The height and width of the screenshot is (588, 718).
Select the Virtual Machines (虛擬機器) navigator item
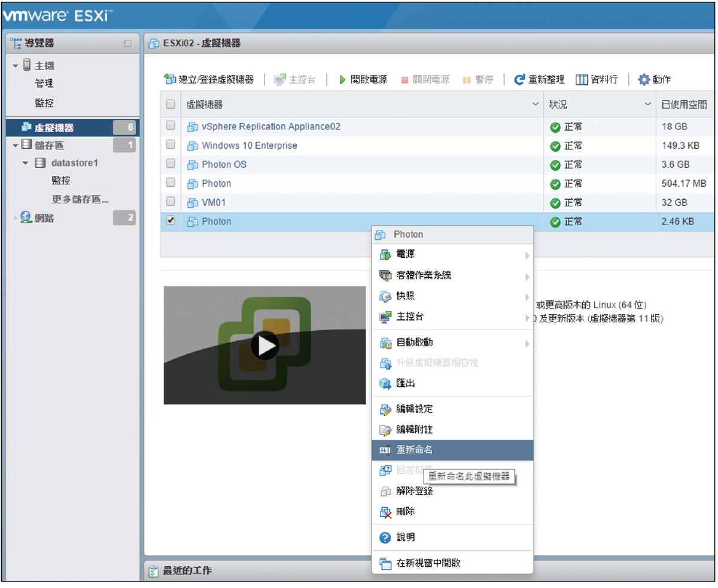click(x=72, y=127)
